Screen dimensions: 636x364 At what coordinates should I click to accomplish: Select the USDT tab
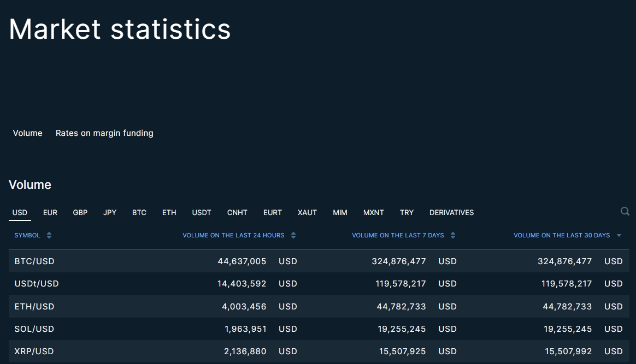(x=202, y=212)
